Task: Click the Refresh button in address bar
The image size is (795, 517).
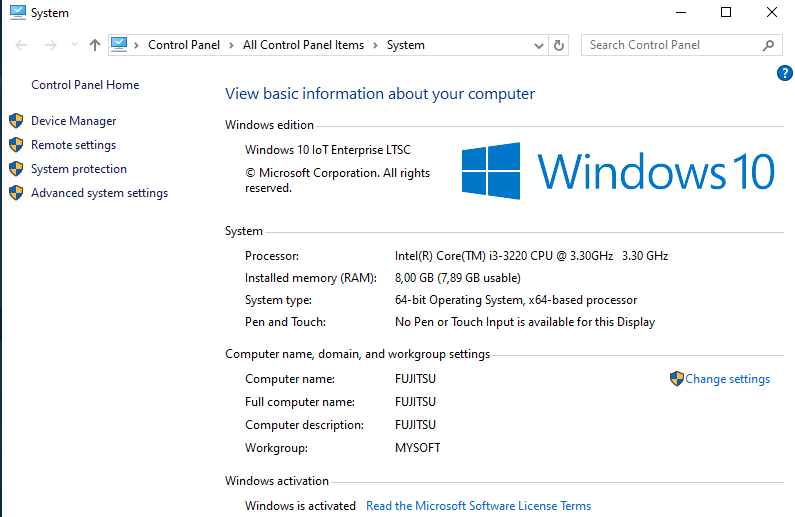Action: click(559, 45)
